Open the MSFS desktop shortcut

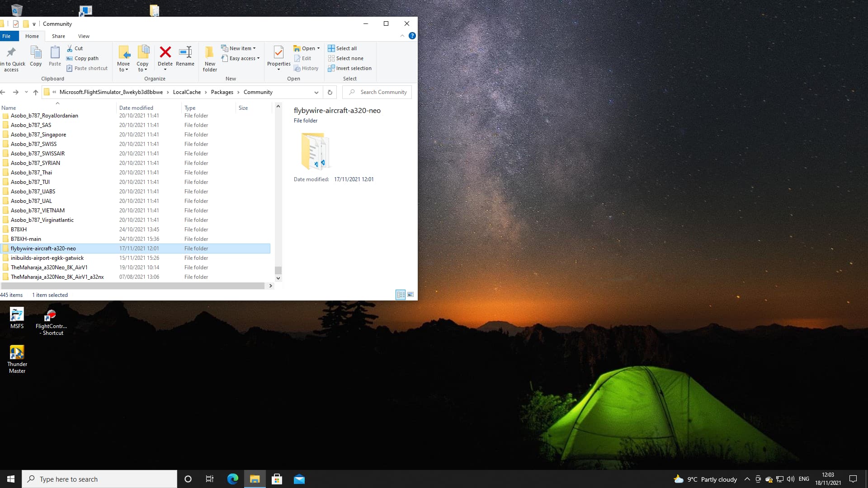(17, 318)
